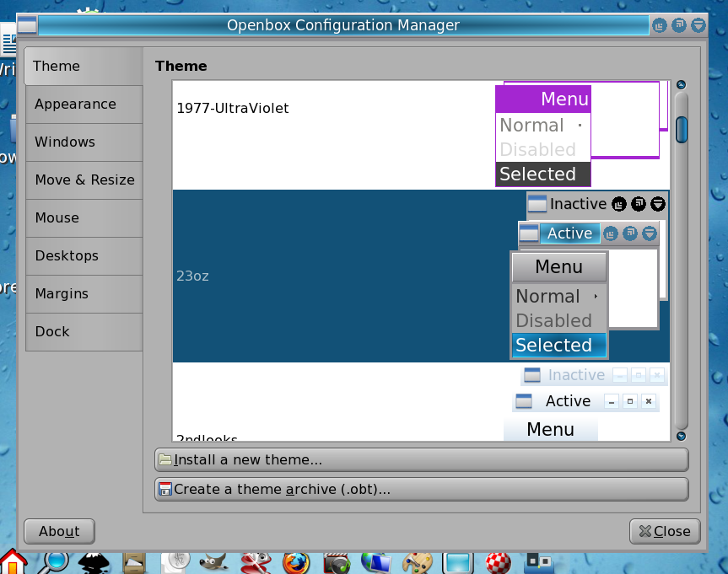Screen dimensions: 728x574
Task: Click the save icon on Create archive button
Action: (165, 489)
